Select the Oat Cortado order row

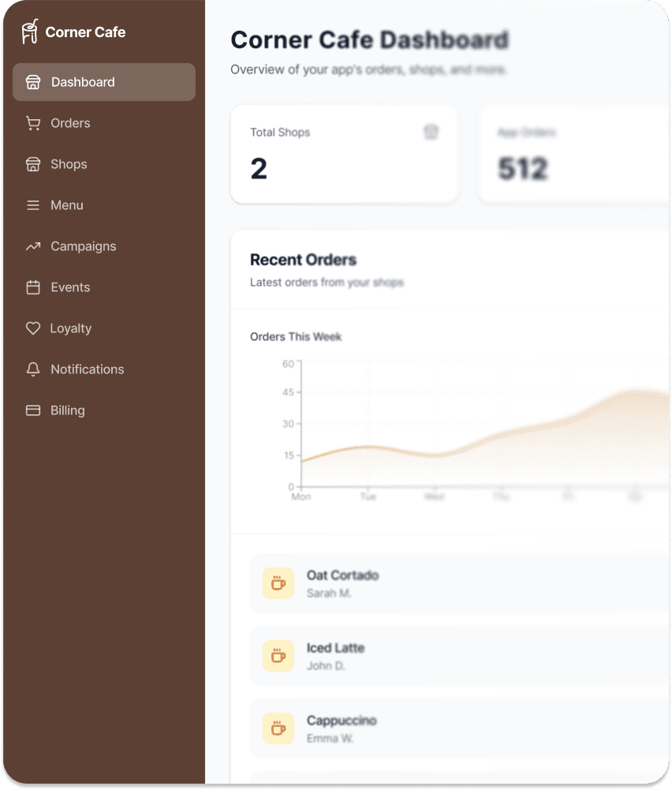[x=457, y=583]
